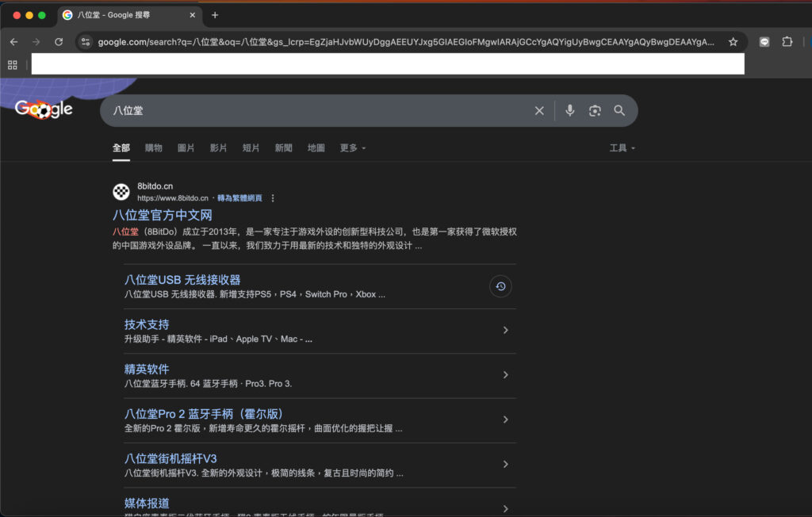Expand the 技术支持 sitelink chevron

pos(506,331)
